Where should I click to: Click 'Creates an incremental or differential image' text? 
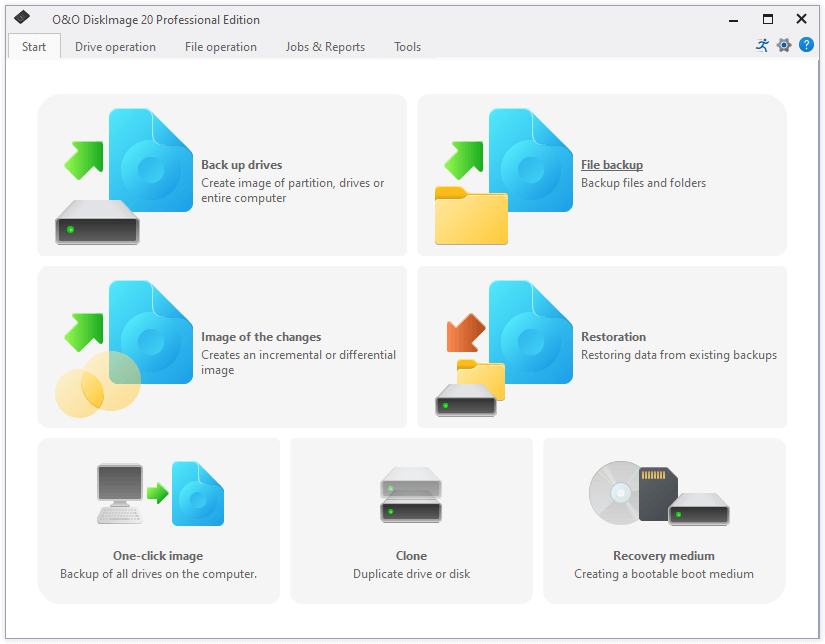pyautogui.click(x=298, y=363)
